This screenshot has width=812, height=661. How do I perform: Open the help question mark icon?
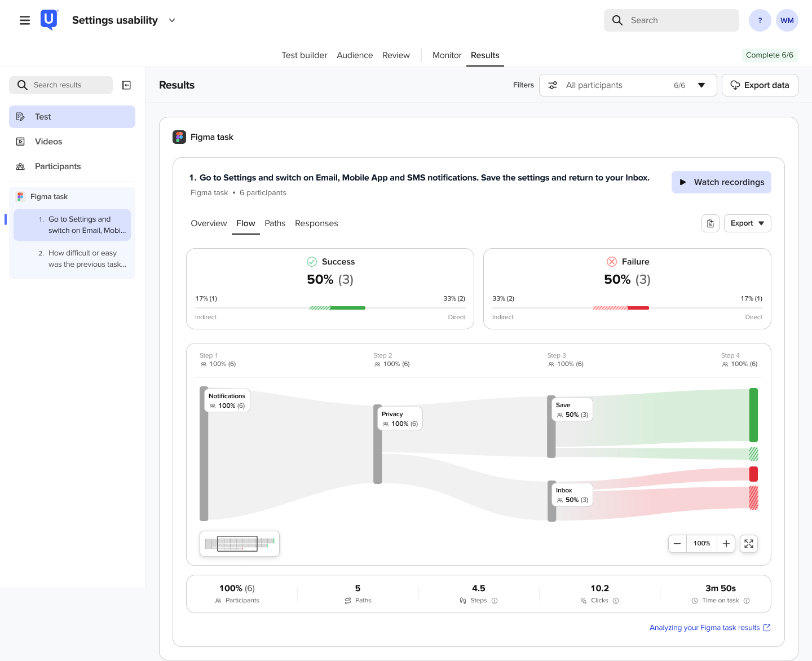tap(760, 20)
